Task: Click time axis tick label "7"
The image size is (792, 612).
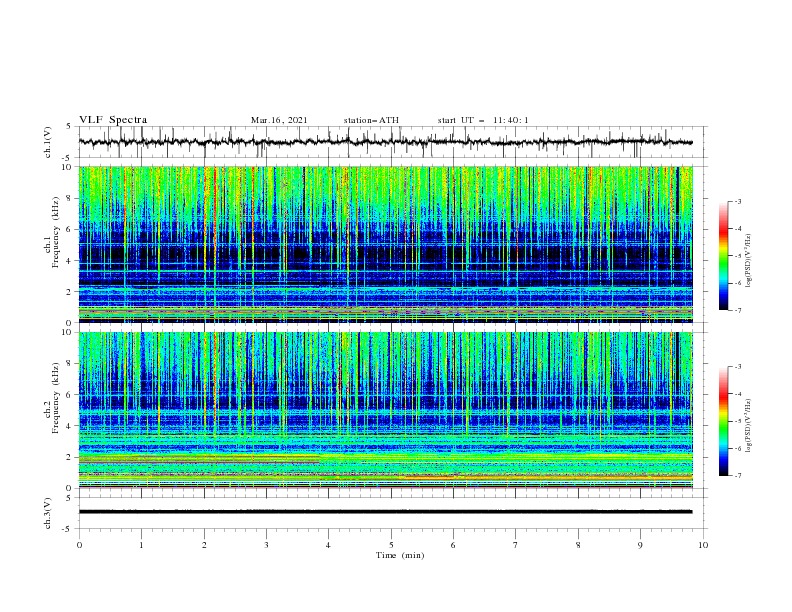Action: pyautogui.click(x=516, y=545)
